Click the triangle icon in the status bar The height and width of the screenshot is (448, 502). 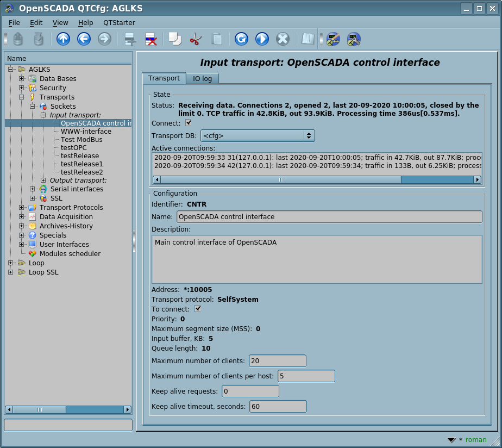click(451, 440)
